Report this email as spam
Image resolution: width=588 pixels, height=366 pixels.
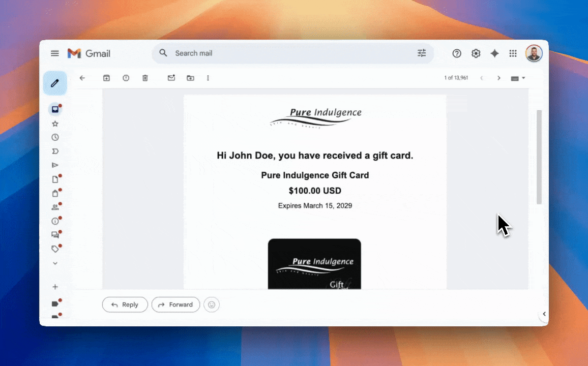[126, 78]
